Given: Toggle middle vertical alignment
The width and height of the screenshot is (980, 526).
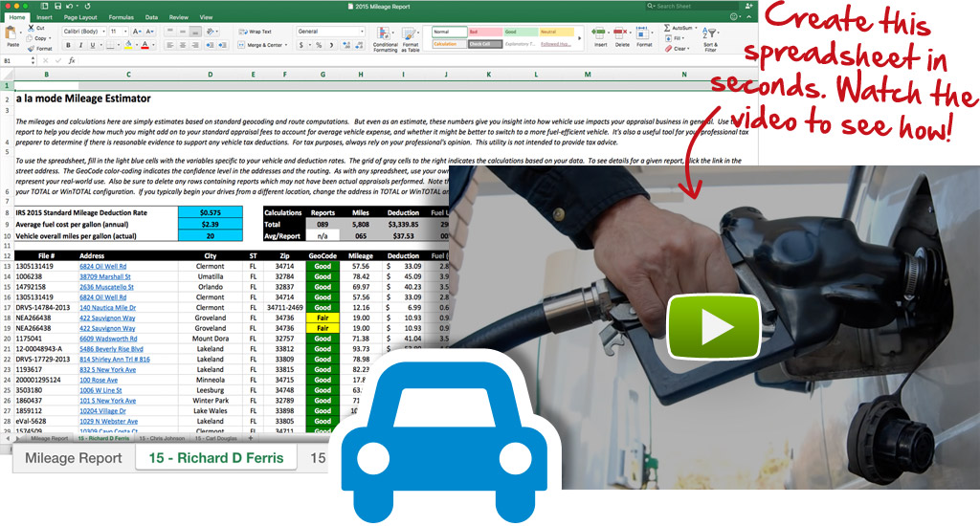Looking at the screenshot, I should click(183, 32).
